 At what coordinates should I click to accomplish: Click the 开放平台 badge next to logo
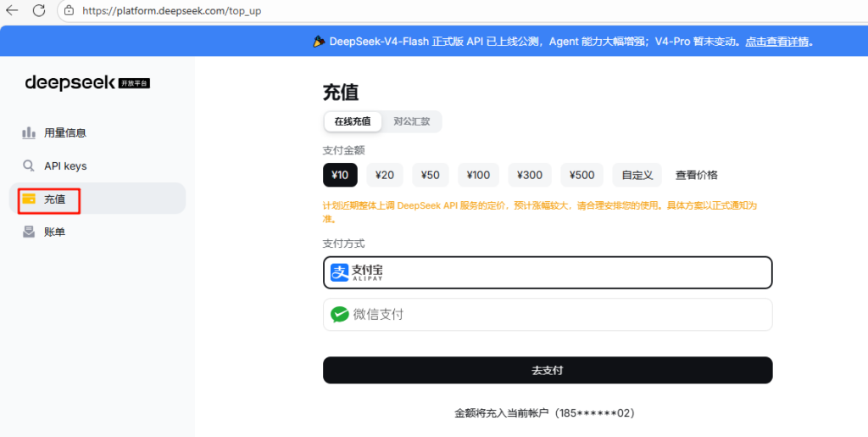point(134,84)
